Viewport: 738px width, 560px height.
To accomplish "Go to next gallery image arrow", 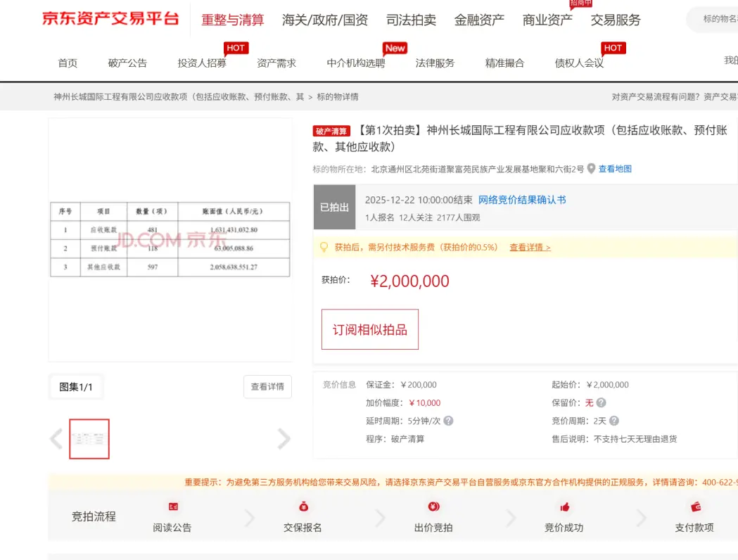I will [x=284, y=439].
